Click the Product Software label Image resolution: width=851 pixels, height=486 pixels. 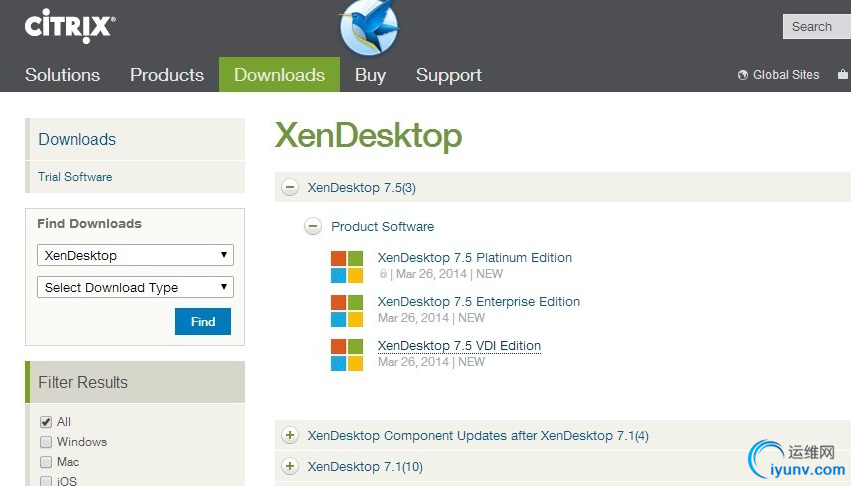coord(383,226)
